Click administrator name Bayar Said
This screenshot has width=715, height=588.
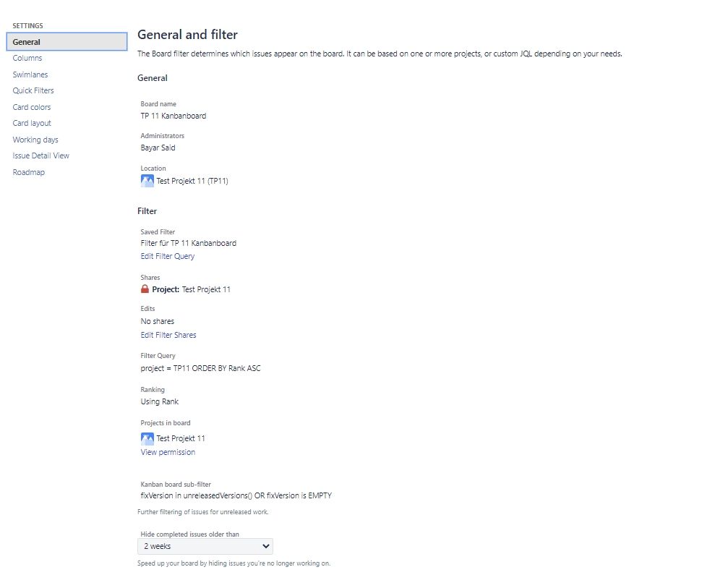[x=158, y=148]
